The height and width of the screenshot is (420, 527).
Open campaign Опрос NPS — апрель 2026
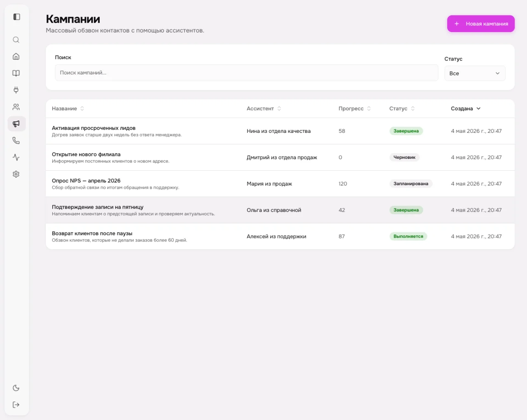tap(86, 181)
